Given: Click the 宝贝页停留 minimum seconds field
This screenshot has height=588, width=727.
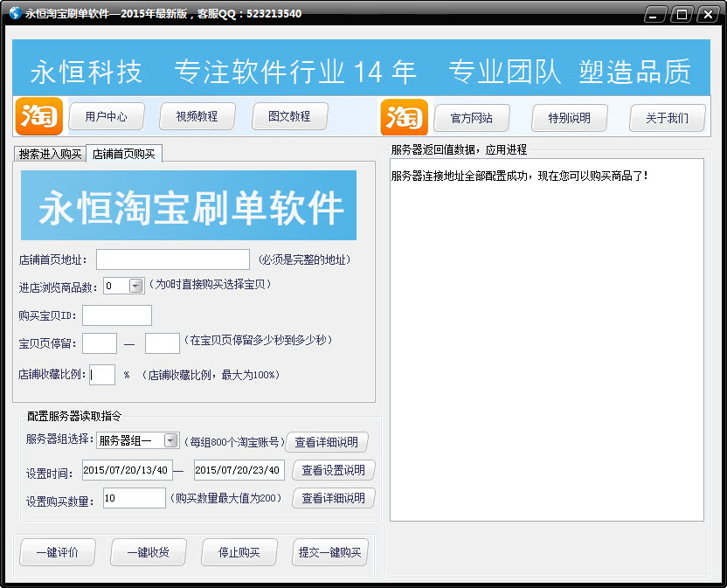Looking at the screenshot, I should [x=100, y=343].
